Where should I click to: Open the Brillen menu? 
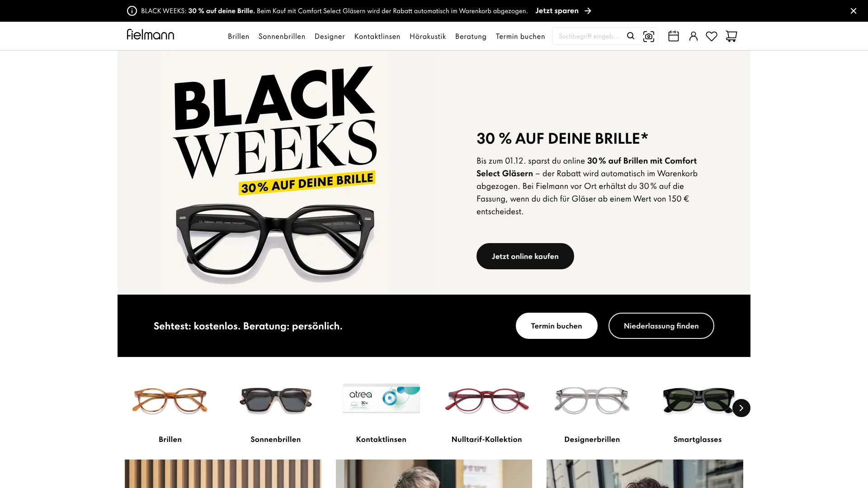coord(239,36)
